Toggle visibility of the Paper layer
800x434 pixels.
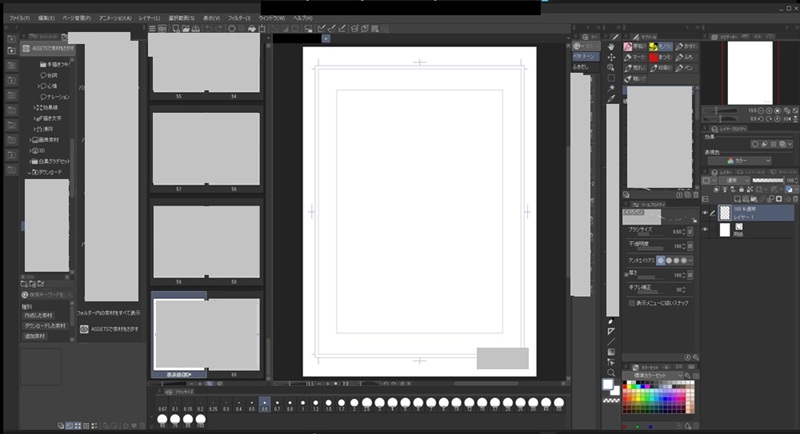pos(704,229)
